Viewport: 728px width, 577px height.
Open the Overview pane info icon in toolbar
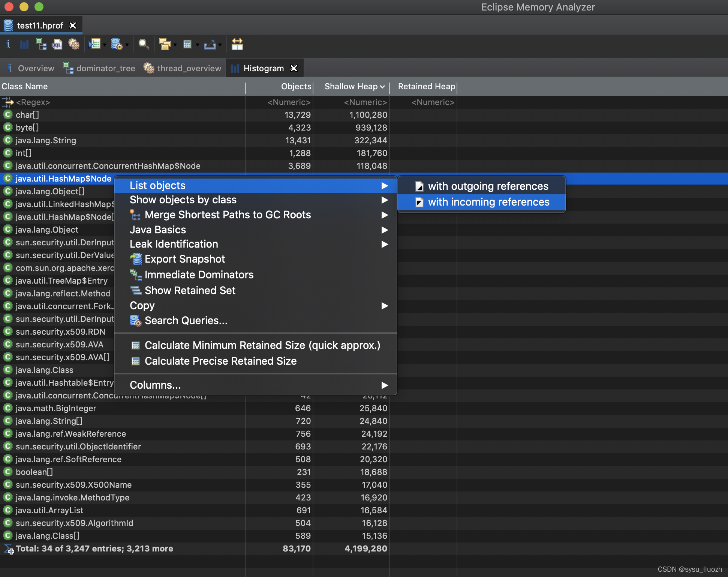click(8, 45)
